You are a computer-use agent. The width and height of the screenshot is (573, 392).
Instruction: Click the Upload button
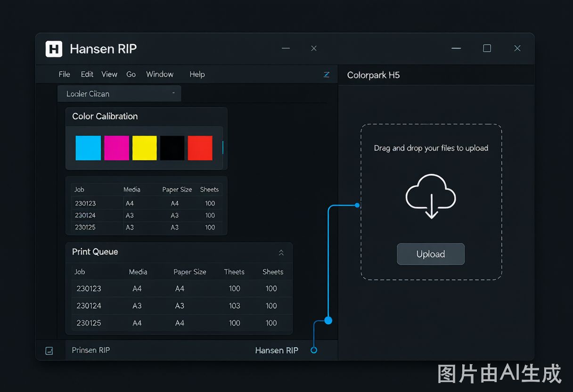pos(431,254)
